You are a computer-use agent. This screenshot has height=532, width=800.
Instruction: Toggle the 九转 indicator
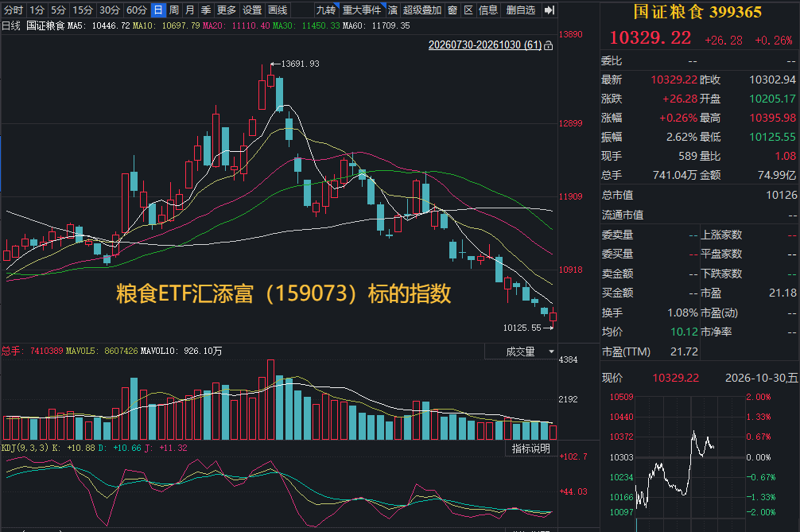click(326, 10)
